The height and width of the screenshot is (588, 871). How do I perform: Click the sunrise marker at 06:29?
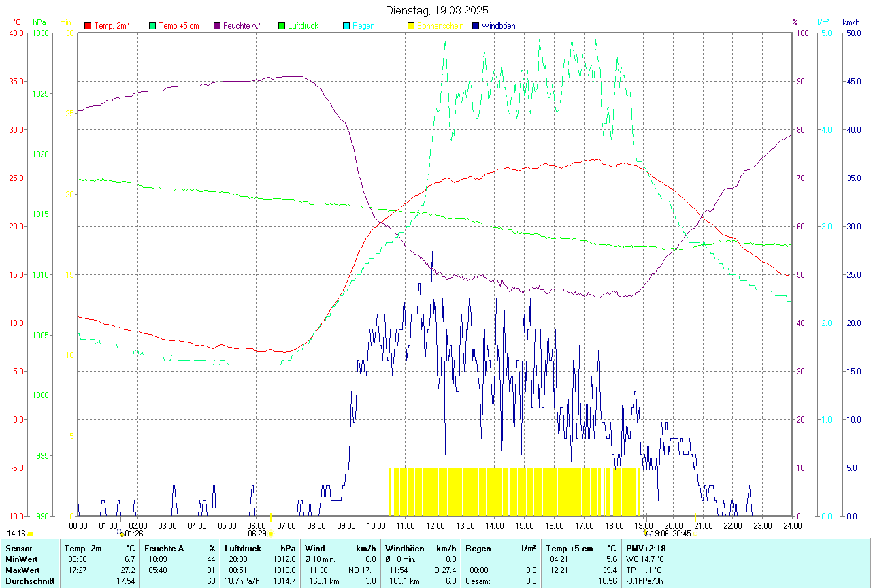click(x=271, y=534)
